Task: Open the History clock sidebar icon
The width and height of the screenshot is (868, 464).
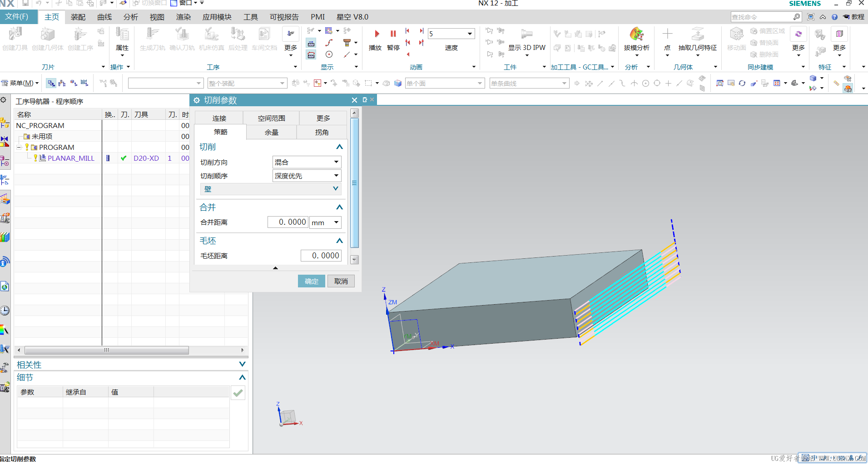Action: pos(5,311)
